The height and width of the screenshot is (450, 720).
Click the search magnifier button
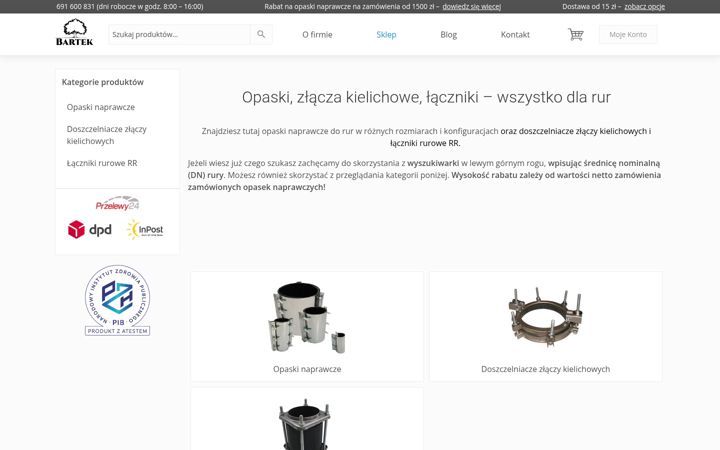coord(261,34)
